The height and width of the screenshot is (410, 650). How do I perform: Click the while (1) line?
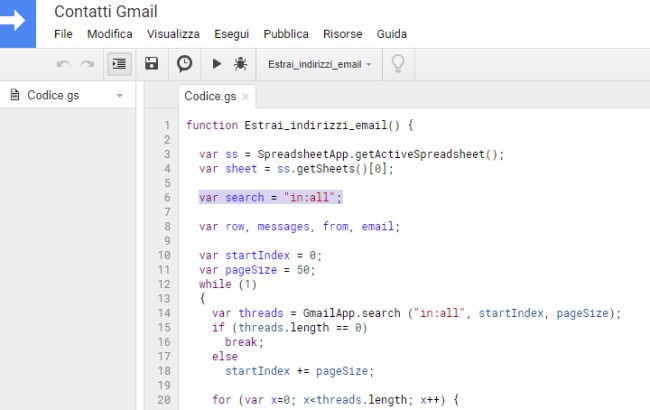click(228, 284)
